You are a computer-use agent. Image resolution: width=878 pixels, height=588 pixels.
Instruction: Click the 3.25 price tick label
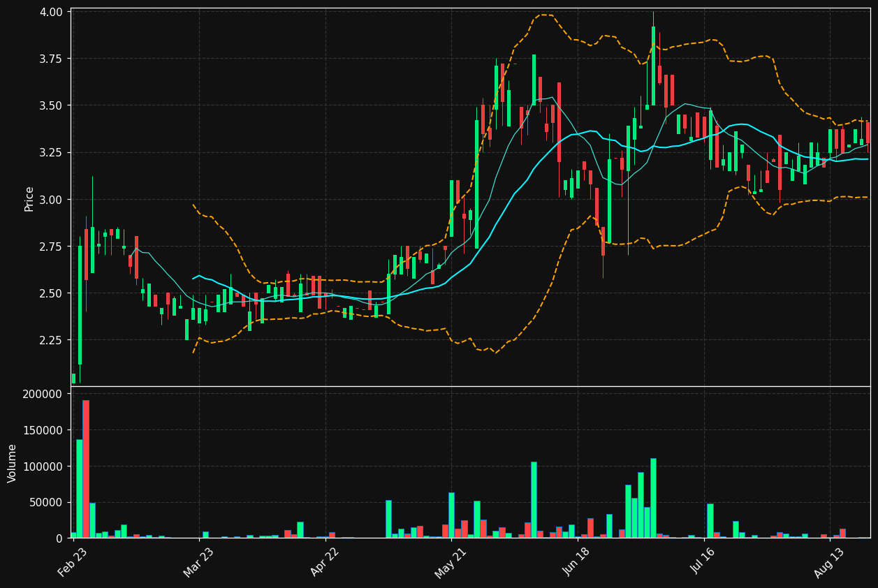pos(52,152)
